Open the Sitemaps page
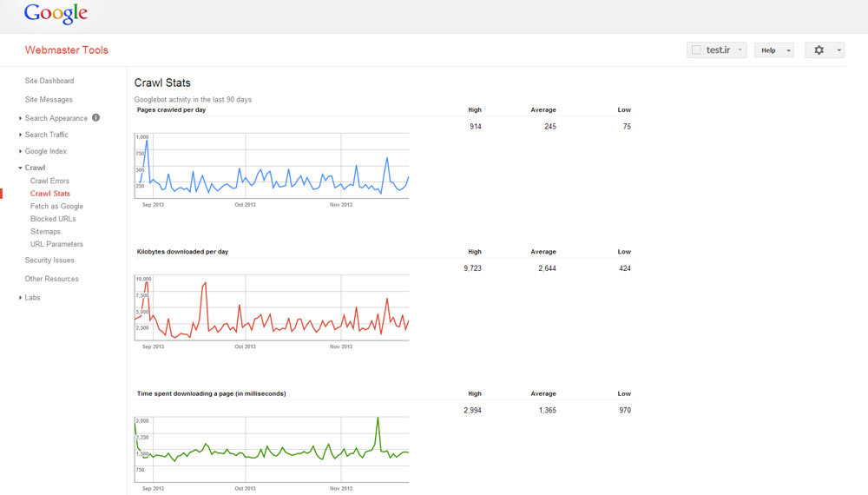 [x=45, y=232]
